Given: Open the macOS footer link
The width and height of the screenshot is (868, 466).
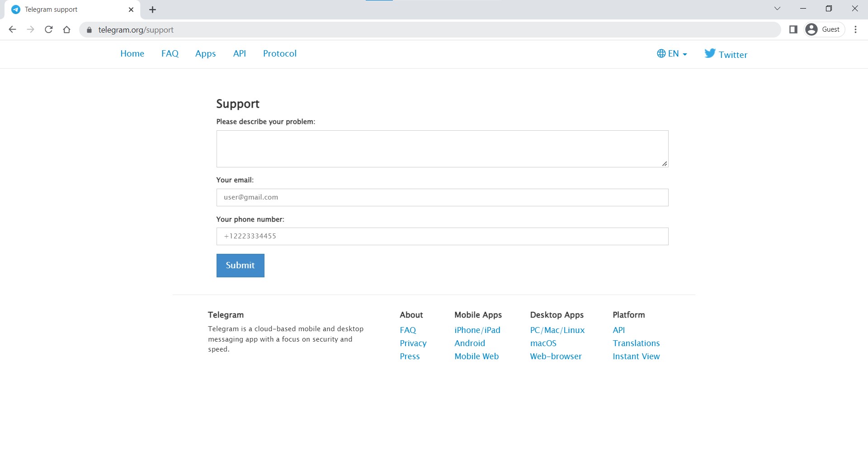Looking at the screenshot, I should (x=543, y=343).
